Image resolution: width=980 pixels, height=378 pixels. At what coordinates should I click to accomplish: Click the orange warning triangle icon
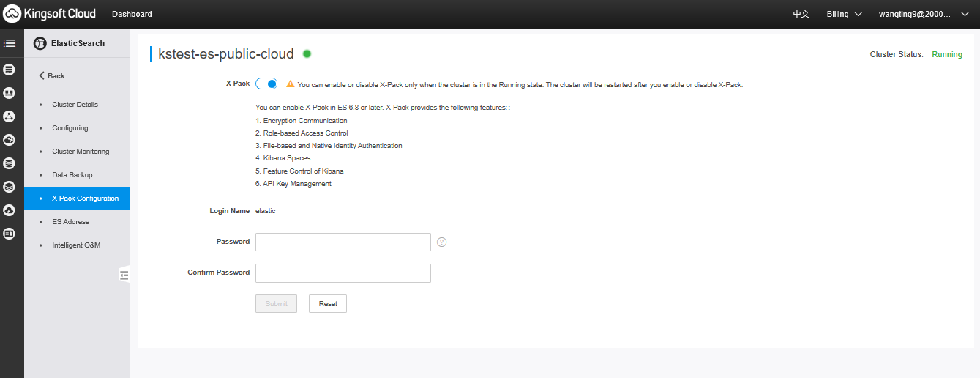[x=291, y=84]
